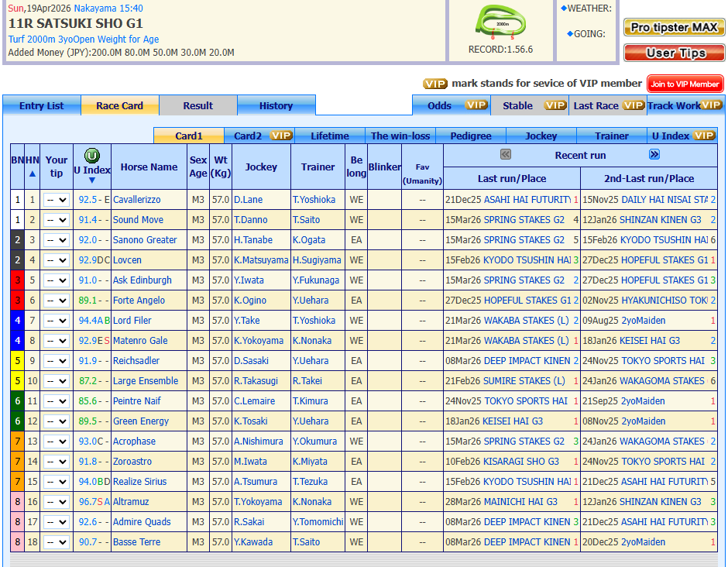Switch to the History tab
Screen dimensions: 728x567
pyautogui.click(x=276, y=105)
